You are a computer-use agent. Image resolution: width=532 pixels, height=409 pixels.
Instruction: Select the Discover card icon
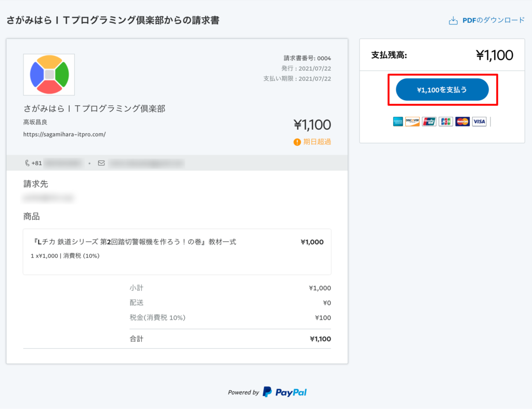point(412,121)
